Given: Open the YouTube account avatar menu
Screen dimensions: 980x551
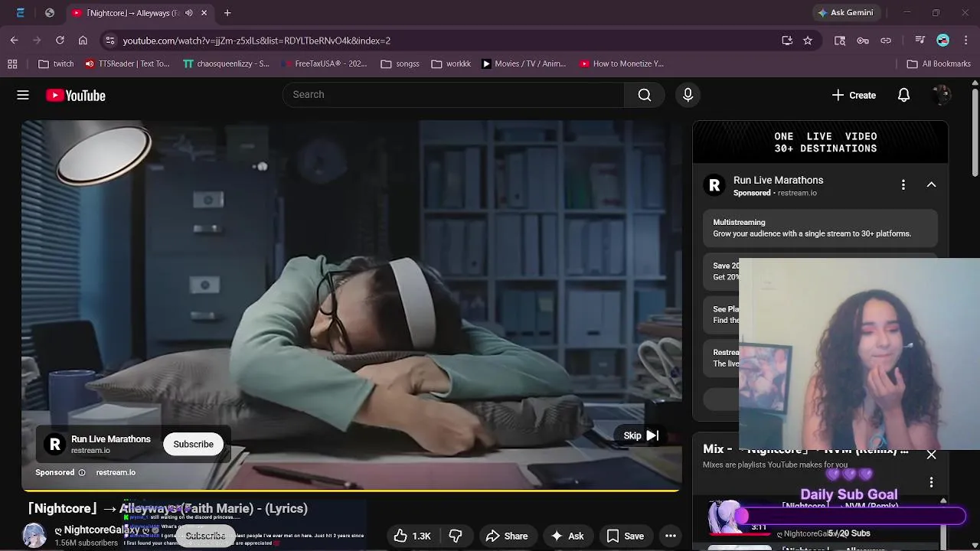Looking at the screenshot, I should point(942,95).
